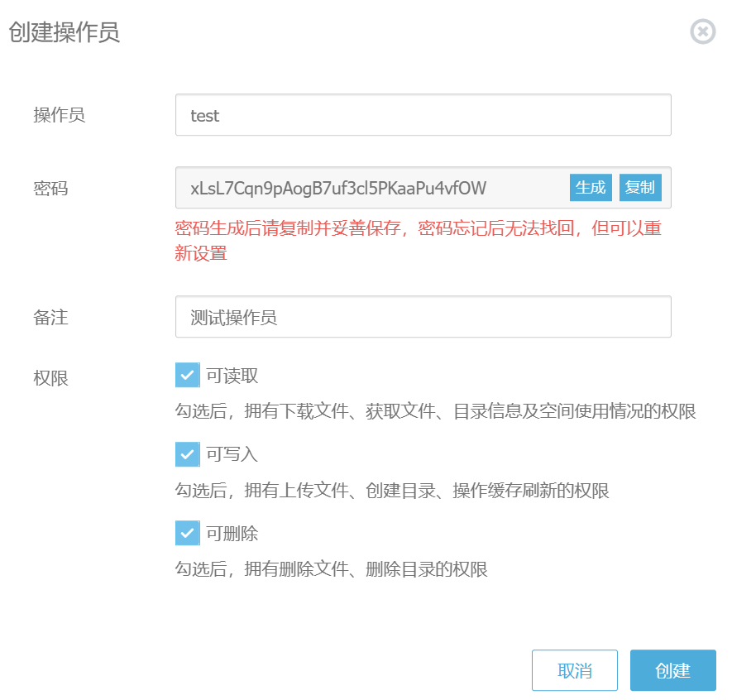The image size is (732, 700).
Task: Copy the password using the 复制 button
Action: 640,188
